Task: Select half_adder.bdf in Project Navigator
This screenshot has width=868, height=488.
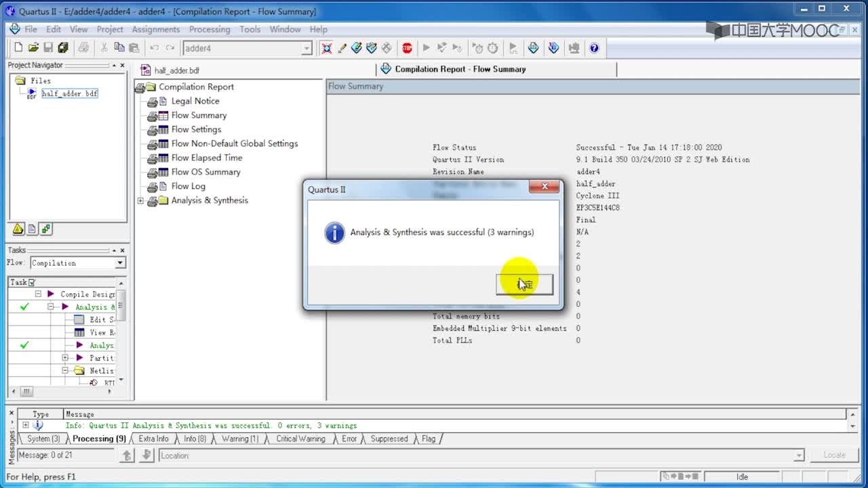Action: click(69, 94)
